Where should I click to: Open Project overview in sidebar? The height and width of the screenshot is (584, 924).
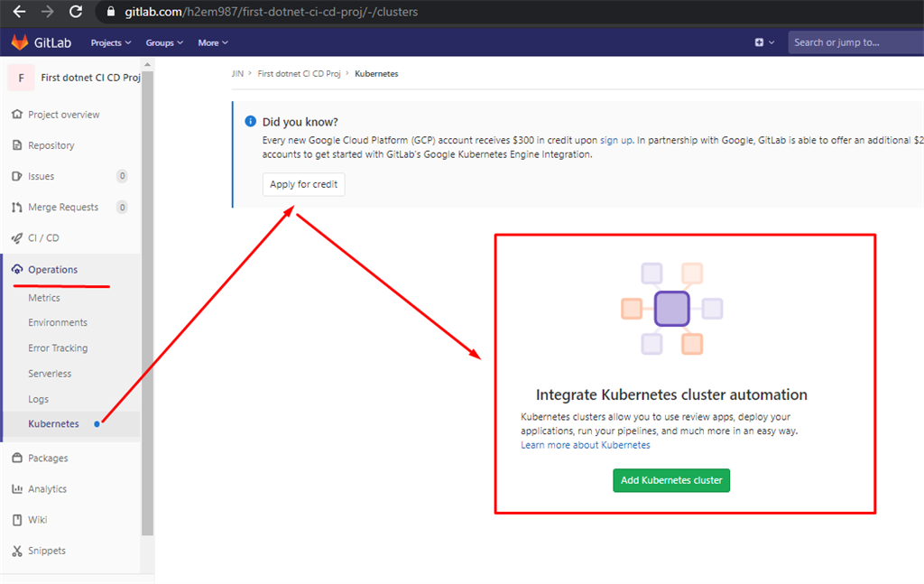64,115
